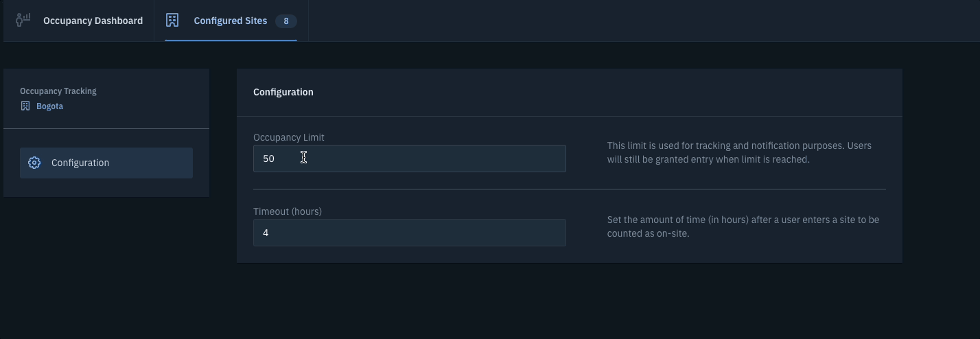Click the Configured Sites building icon
Viewport: 980px width, 339px height.
coord(172,21)
